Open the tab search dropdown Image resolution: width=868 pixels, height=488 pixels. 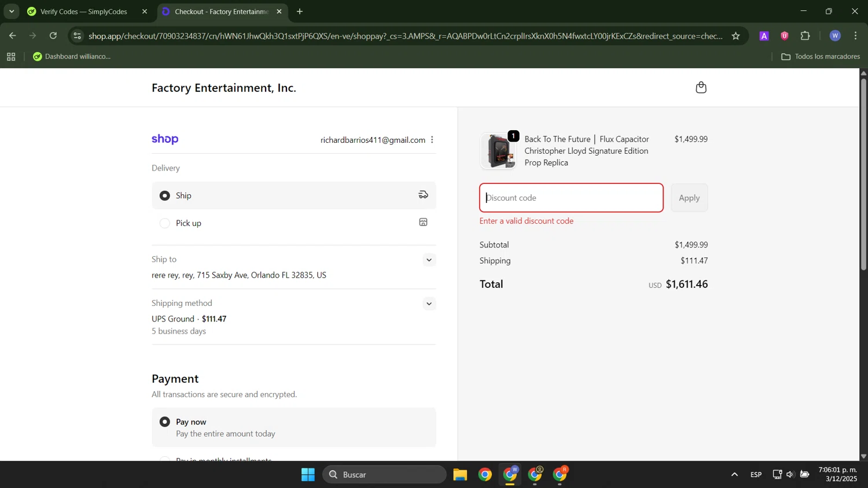[11, 12]
